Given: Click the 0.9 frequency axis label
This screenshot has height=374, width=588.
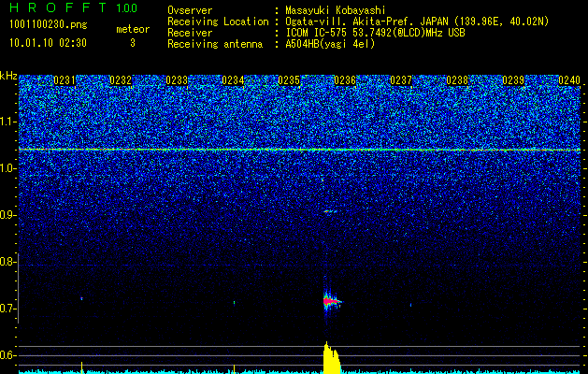Looking at the screenshot, I should coord(7,215).
